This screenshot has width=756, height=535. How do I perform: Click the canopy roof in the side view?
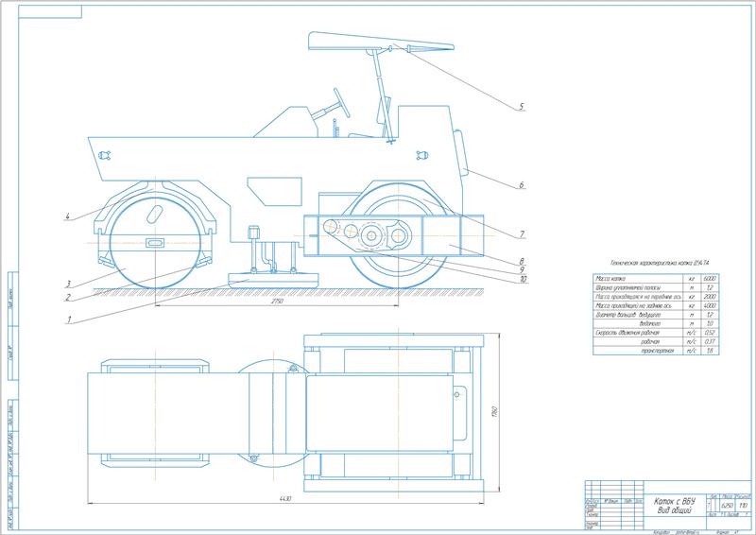[x=381, y=41]
